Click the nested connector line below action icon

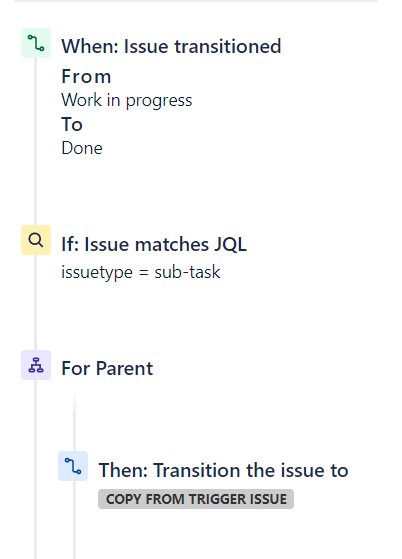[74, 520]
